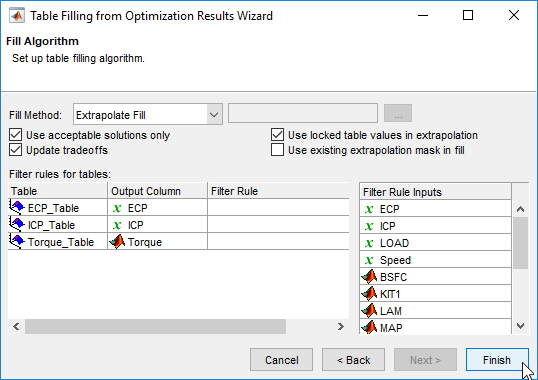This screenshot has width=538, height=380.
Task: Click the ECP_Table table icon
Action: coord(17,207)
